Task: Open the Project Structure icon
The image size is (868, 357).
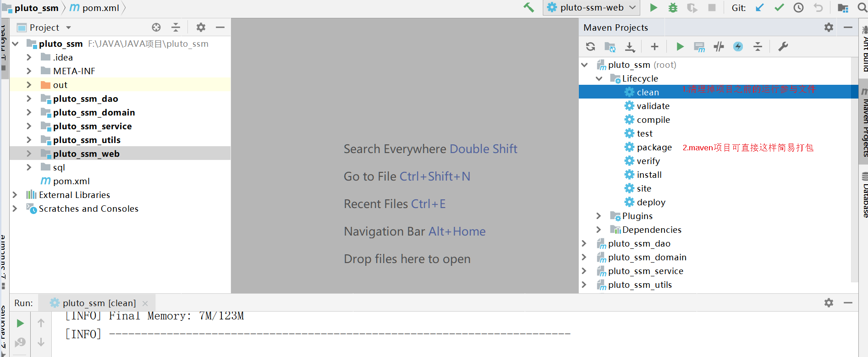Action: click(843, 8)
